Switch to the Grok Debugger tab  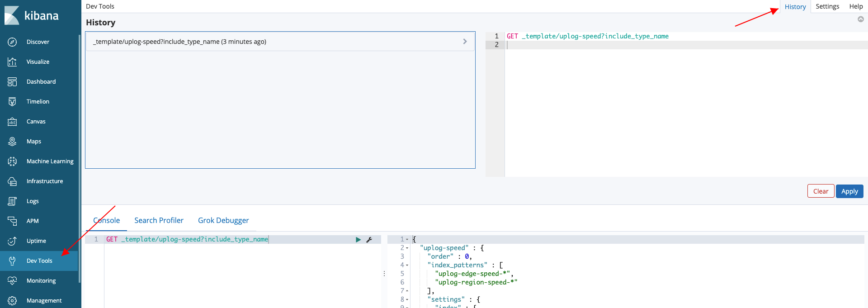223,221
